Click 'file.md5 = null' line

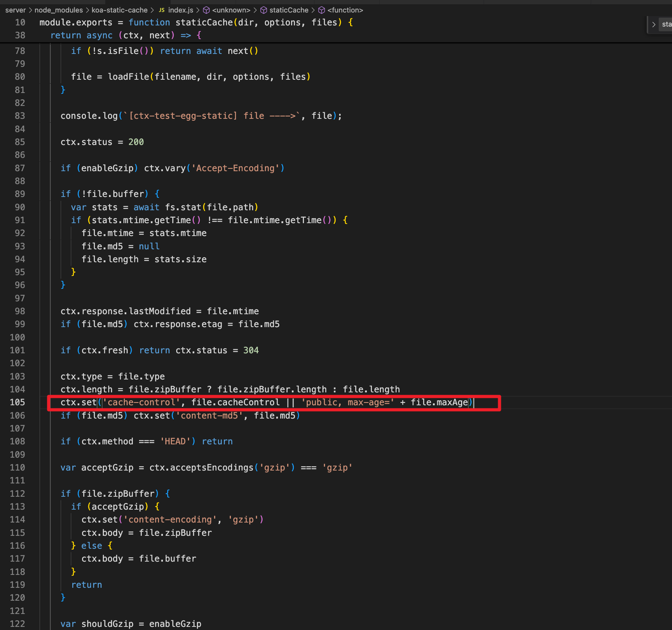120,247
